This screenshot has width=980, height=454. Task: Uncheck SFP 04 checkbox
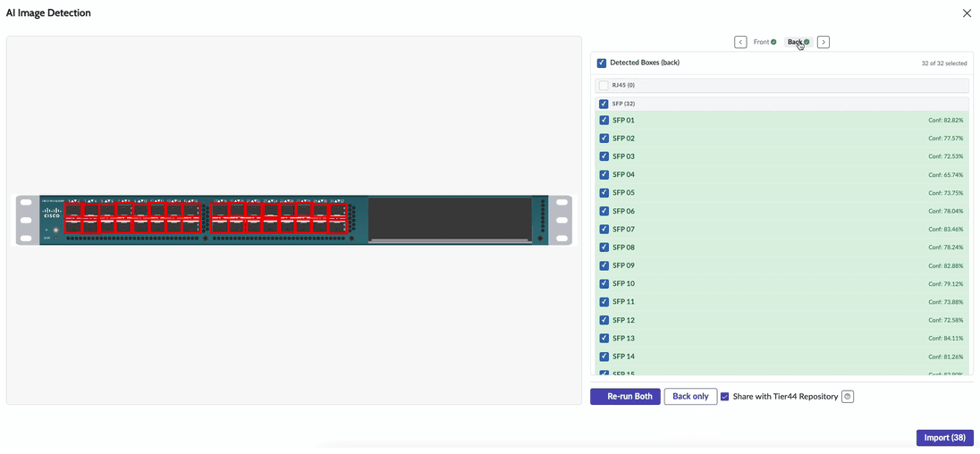click(x=604, y=174)
